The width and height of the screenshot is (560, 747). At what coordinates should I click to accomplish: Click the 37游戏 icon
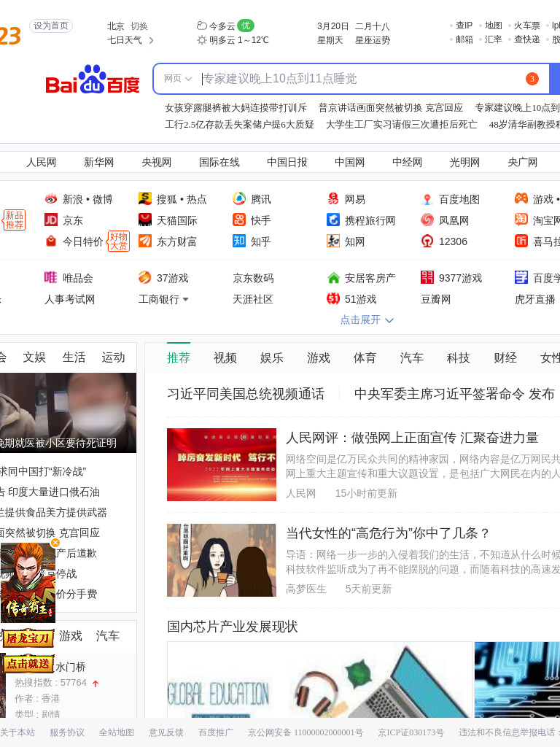145,277
